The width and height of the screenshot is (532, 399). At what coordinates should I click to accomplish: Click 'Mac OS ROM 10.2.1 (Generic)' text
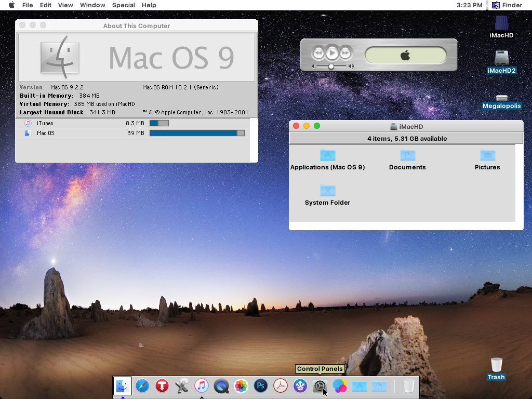point(180,87)
